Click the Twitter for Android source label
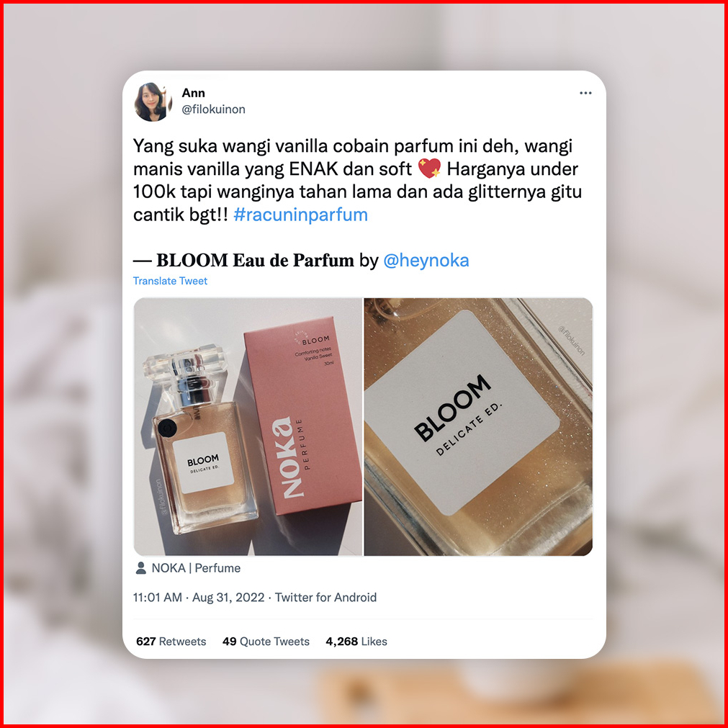The width and height of the screenshot is (728, 728). [x=325, y=598]
